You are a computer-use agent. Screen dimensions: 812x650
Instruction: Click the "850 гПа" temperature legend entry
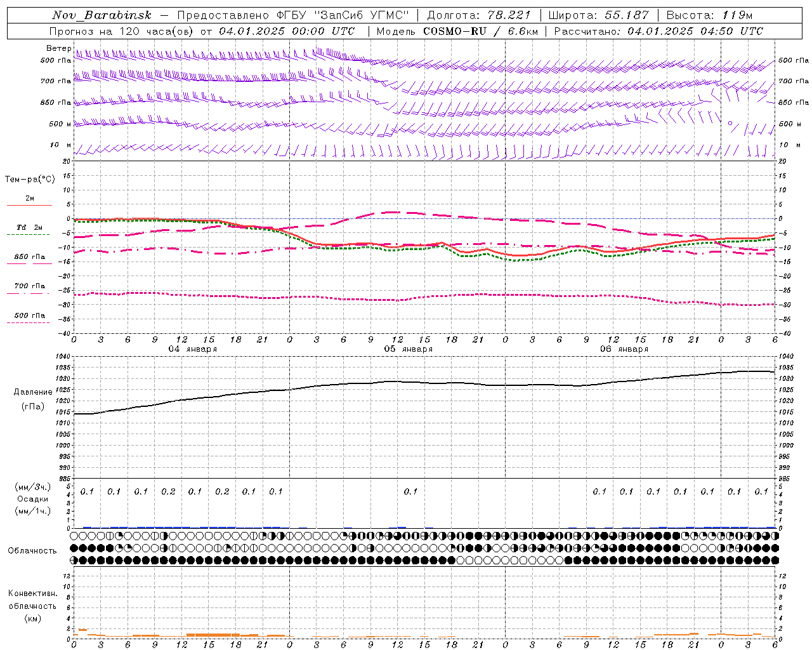click(29, 256)
